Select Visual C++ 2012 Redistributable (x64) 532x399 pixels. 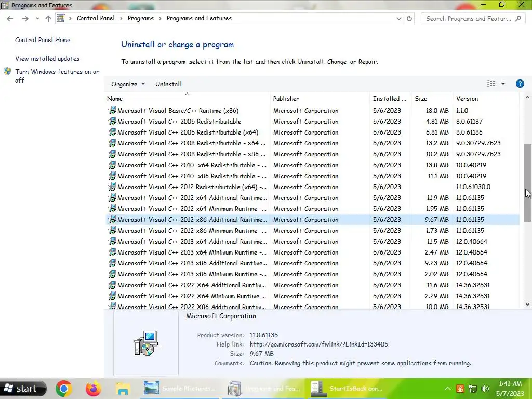[312, 187]
